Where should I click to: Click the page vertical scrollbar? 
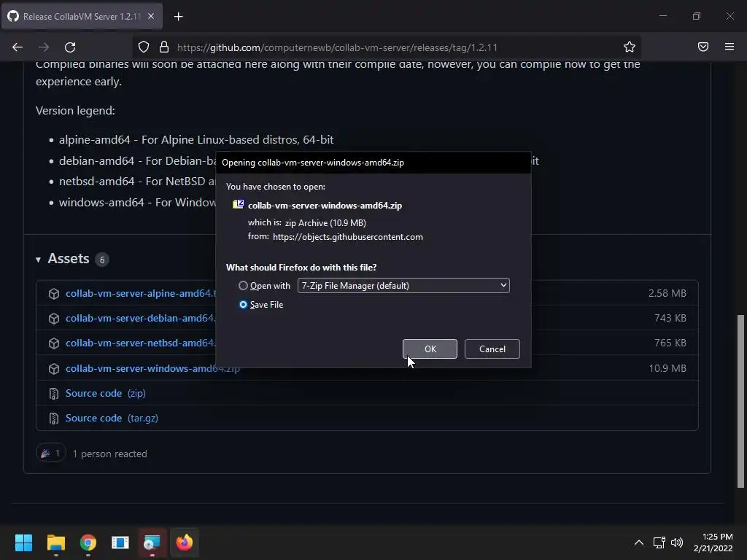pyautogui.click(x=740, y=401)
